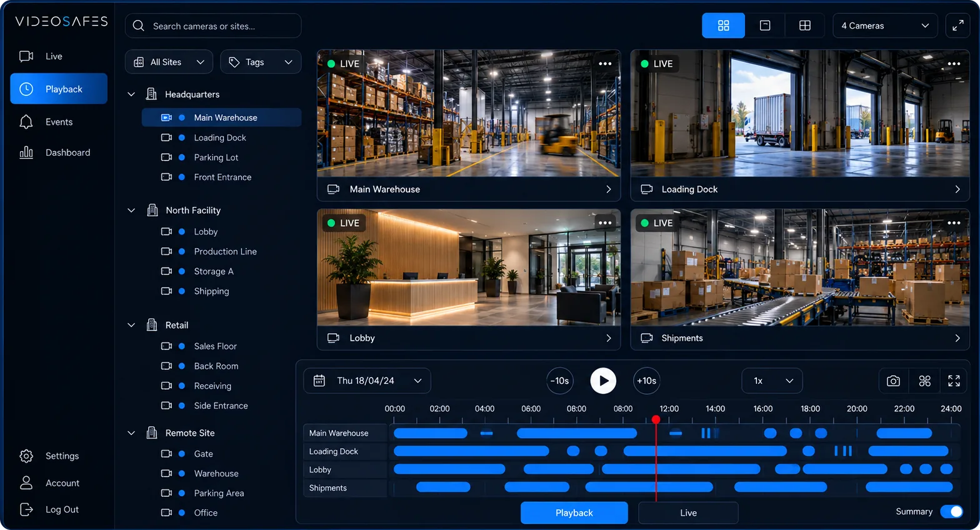This screenshot has width=980, height=530.
Task: Select Main Warehouse in the camera tree
Action: [x=222, y=117]
